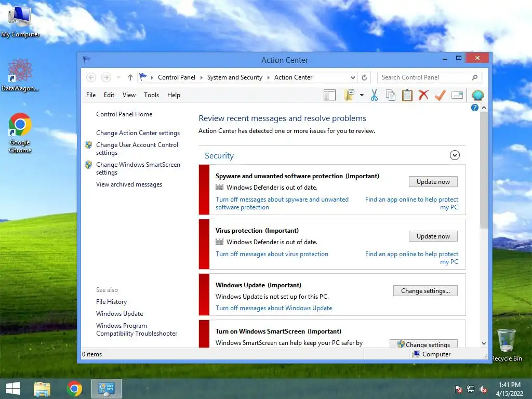Open File History under See also

point(111,302)
